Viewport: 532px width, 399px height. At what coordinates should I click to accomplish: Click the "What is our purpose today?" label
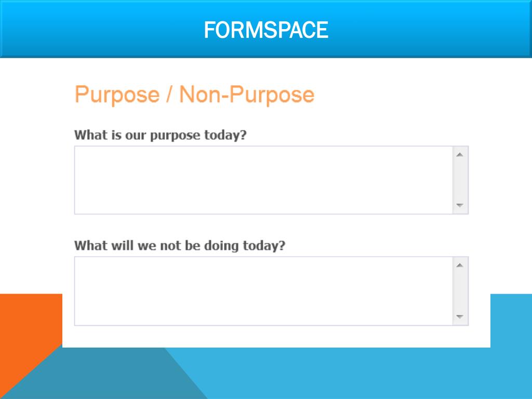[x=161, y=135]
